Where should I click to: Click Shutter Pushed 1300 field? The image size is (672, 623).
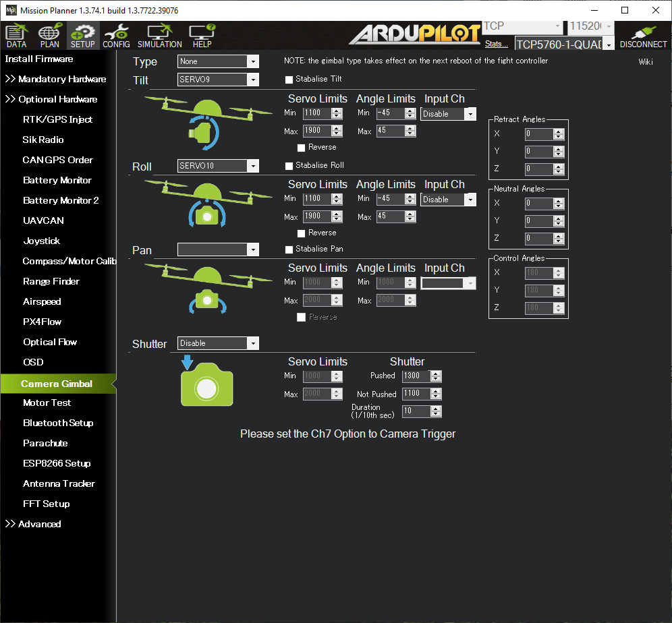pyautogui.click(x=416, y=376)
